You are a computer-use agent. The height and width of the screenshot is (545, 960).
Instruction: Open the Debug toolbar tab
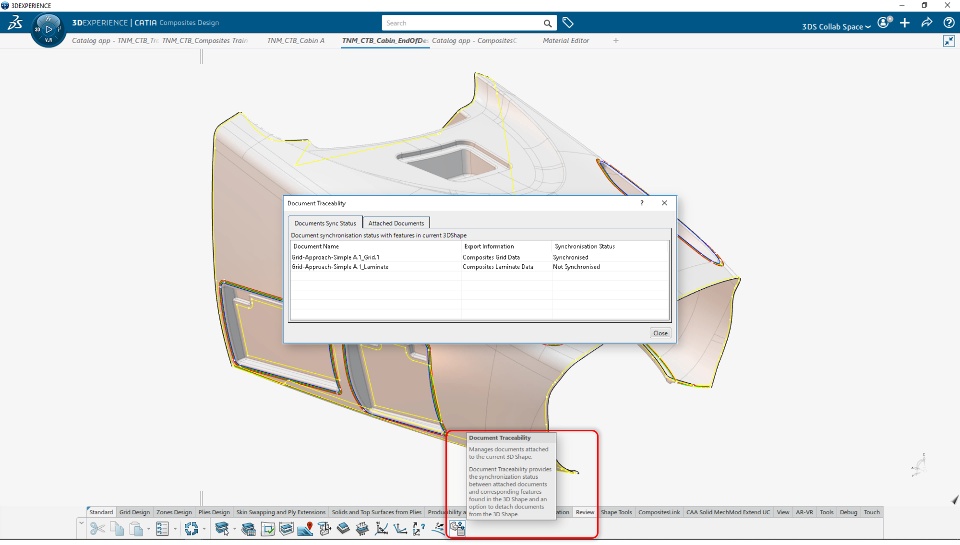848,512
